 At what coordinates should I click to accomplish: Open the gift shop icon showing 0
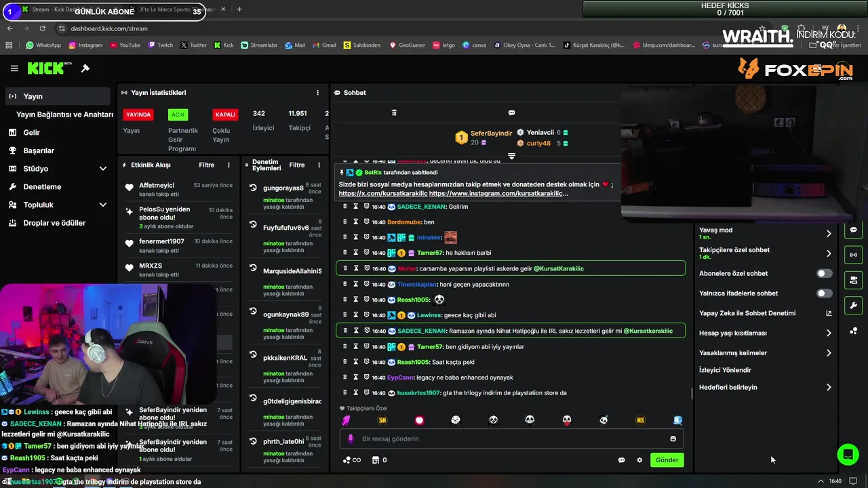(x=379, y=460)
